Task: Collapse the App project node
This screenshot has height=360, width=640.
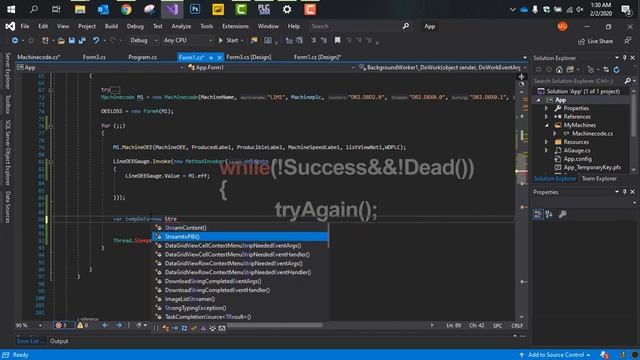Action: click(538, 100)
